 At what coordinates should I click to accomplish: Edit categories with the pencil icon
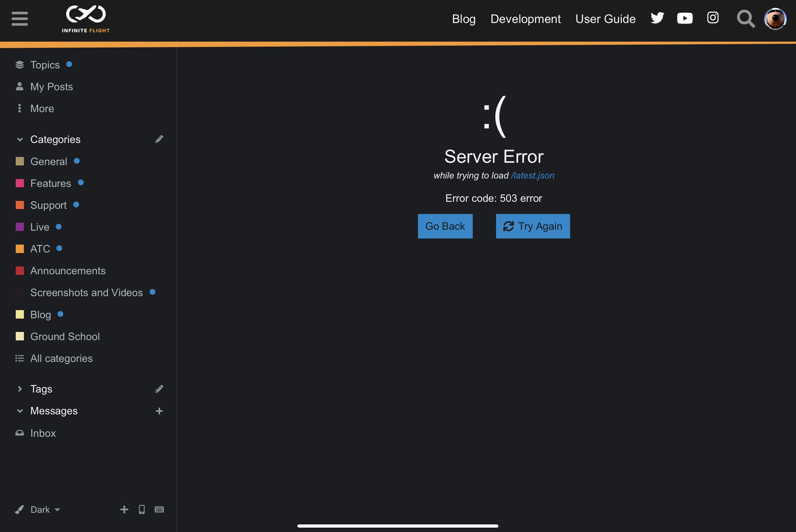point(159,139)
